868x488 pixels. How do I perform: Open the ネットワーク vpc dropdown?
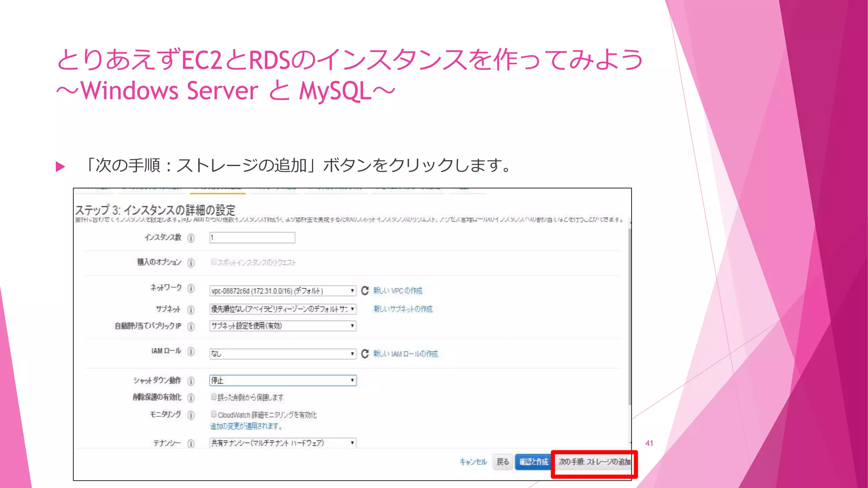283,291
